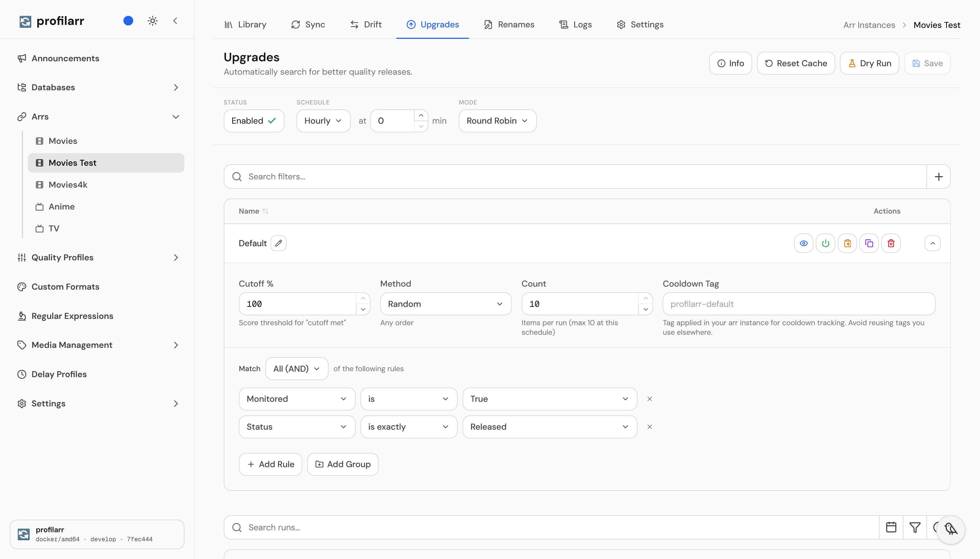The height and width of the screenshot is (559, 980).
Task: Focus the Search filters field
Action: (x=575, y=177)
